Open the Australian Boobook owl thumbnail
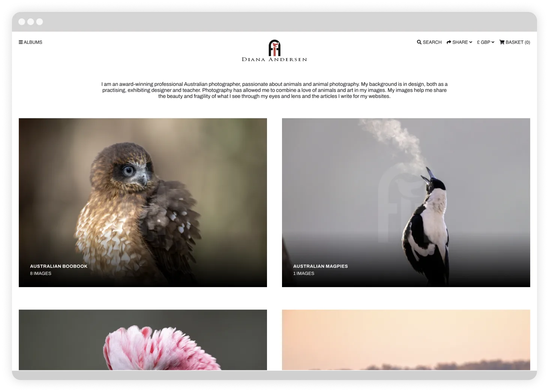 point(143,203)
